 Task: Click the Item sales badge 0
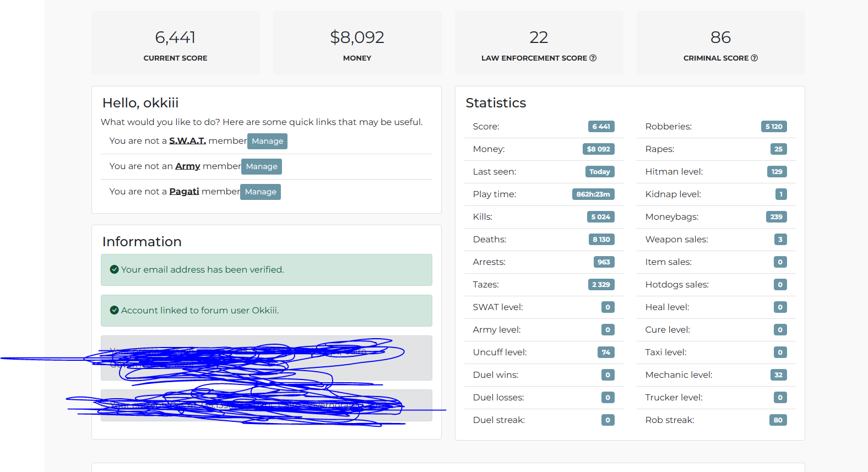780,262
